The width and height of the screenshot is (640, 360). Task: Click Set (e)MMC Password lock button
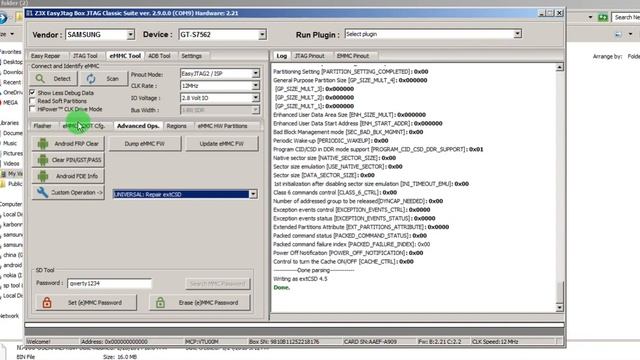click(x=86, y=302)
